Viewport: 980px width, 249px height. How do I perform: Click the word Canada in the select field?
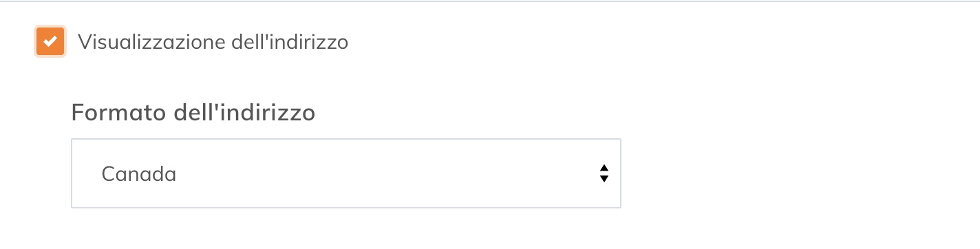pos(139,174)
